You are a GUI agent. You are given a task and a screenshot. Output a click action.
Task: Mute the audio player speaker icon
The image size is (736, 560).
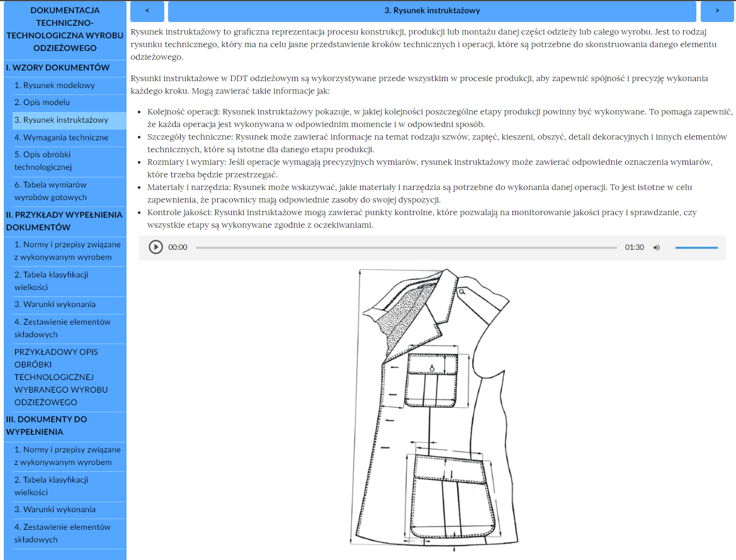point(657,247)
